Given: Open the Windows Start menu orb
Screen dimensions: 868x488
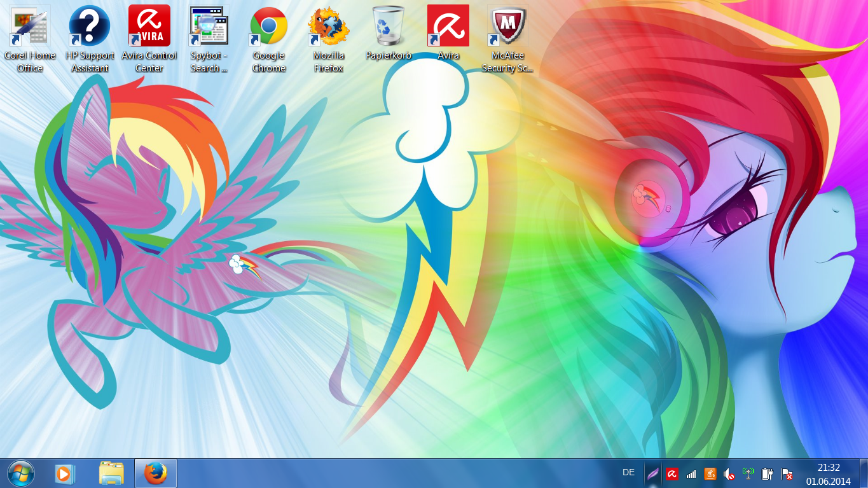Looking at the screenshot, I should click(x=21, y=473).
